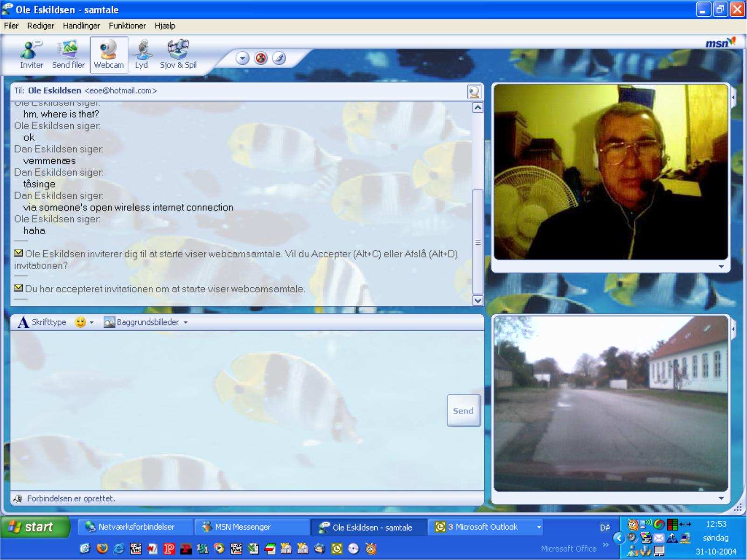Click the block contact round icon

point(261,58)
